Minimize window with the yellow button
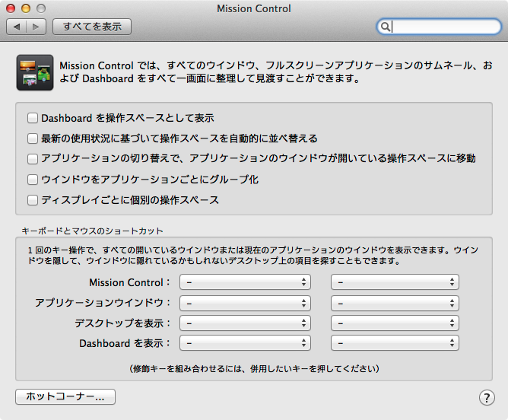The width and height of the screenshot is (508, 420). pos(26,8)
